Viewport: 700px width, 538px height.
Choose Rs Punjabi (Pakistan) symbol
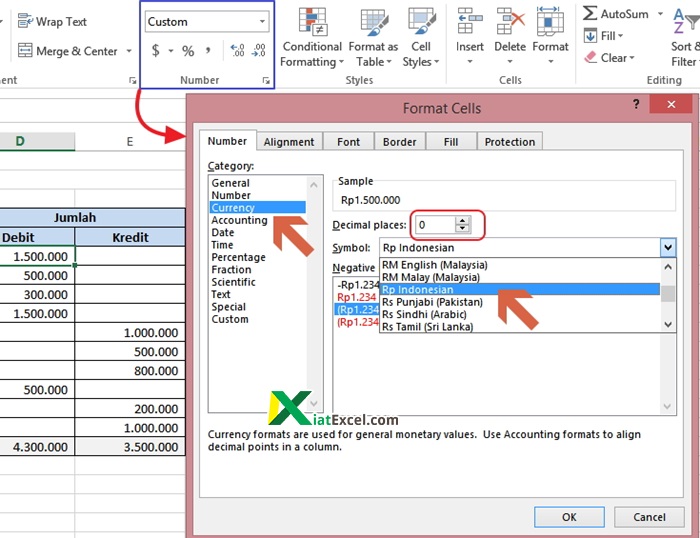pyautogui.click(x=520, y=302)
